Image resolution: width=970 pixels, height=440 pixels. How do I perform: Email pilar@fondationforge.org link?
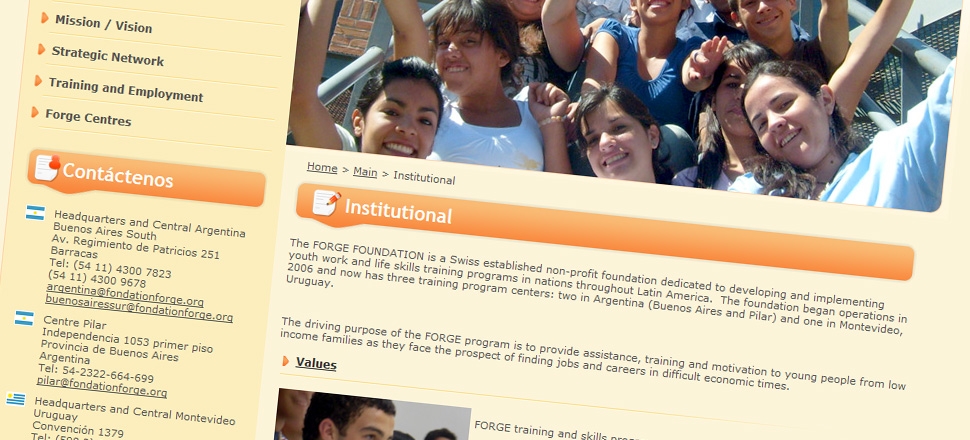[101, 386]
